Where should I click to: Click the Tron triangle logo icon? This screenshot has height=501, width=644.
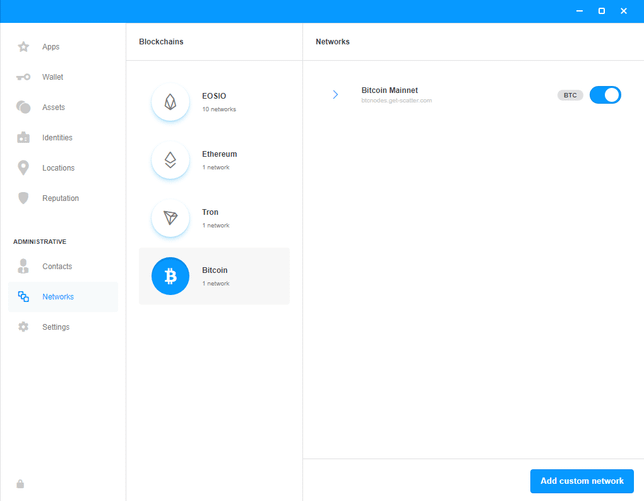(x=170, y=218)
